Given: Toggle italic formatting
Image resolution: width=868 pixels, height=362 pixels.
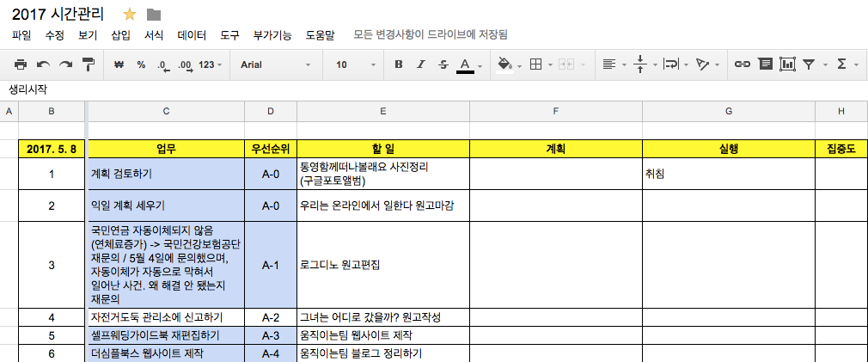Looking at the screenshot, I should (x=421, y=64).
